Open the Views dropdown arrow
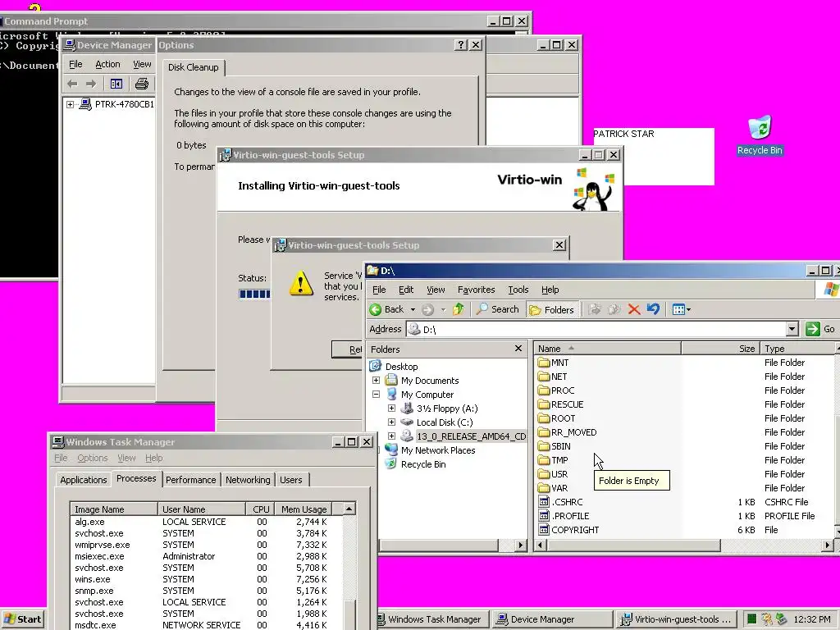840x630 pixels. pos(688,309)
